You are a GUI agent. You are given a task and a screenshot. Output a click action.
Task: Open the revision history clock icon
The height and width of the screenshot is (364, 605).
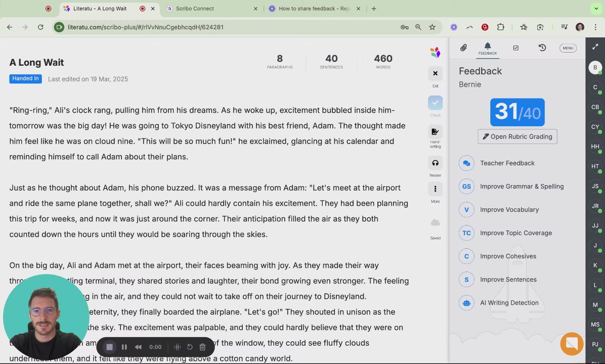click(x=542, y=48)
